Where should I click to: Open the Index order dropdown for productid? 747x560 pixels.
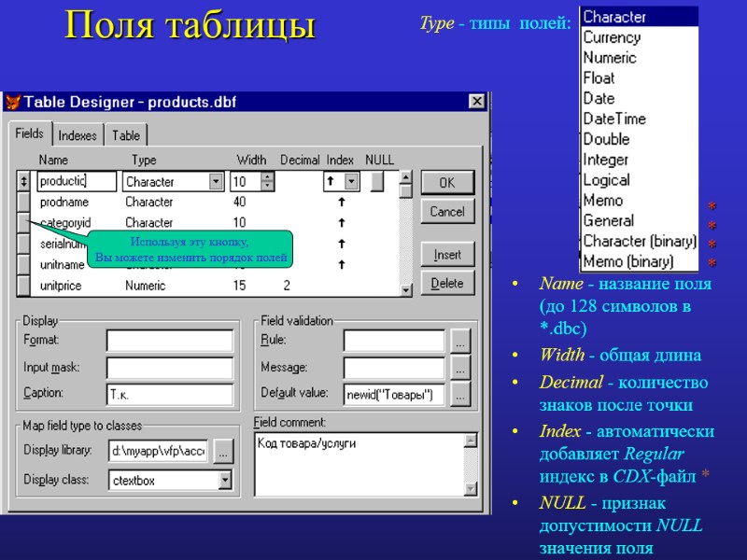click(x=349, y=181)
